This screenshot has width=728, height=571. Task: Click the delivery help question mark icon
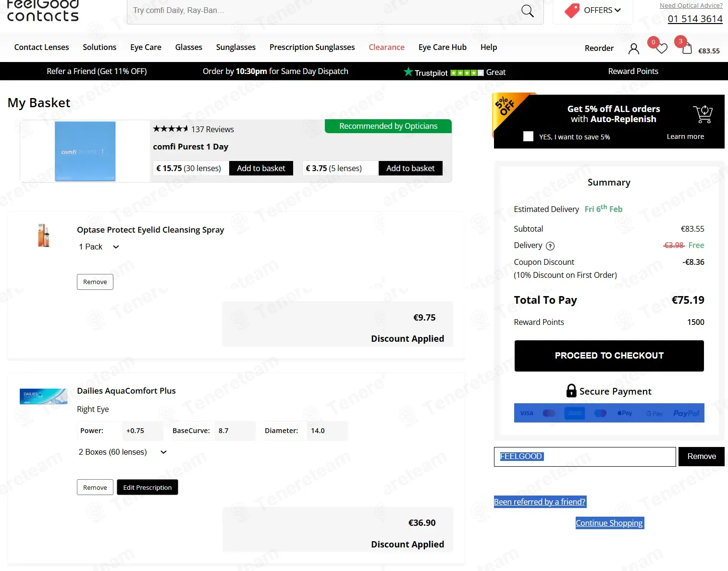550,246
